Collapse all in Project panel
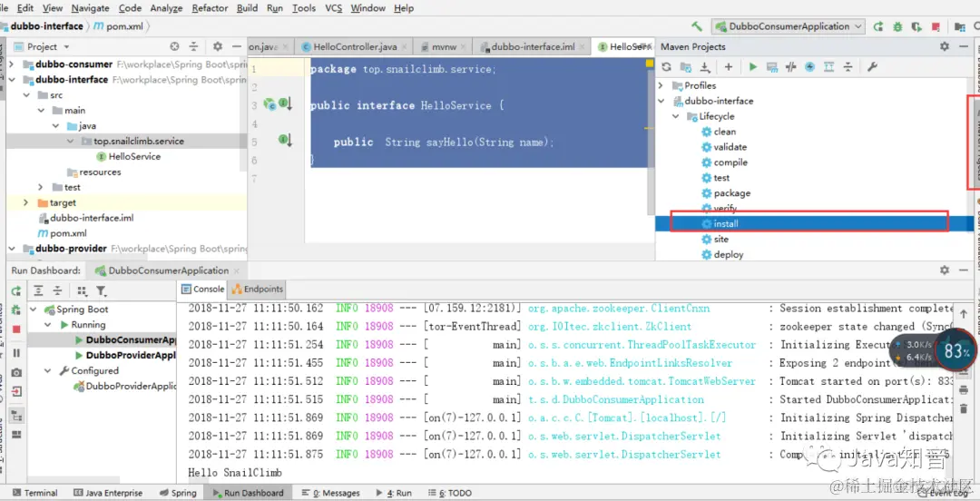Viewport: 980px width, 501px height. pos(194,46)
